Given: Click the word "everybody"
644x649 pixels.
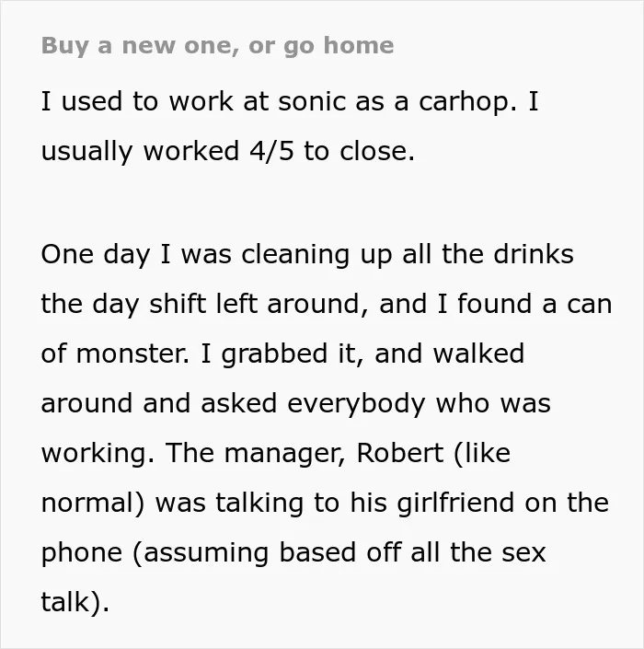Looking at the screenshot, I should point(356,404).
